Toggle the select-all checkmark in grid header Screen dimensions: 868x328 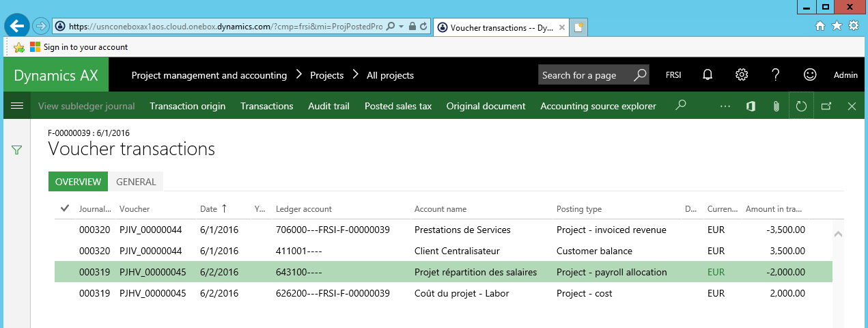65,208
